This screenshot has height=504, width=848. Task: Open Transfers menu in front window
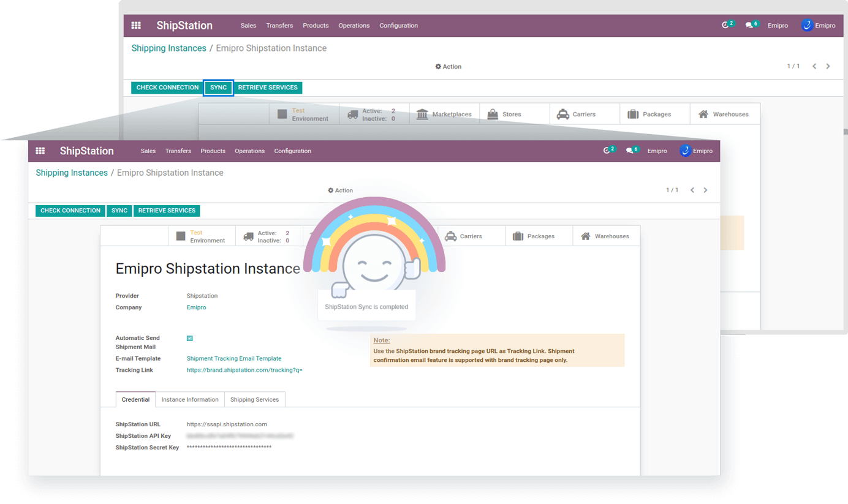click(x=178, y=151)
